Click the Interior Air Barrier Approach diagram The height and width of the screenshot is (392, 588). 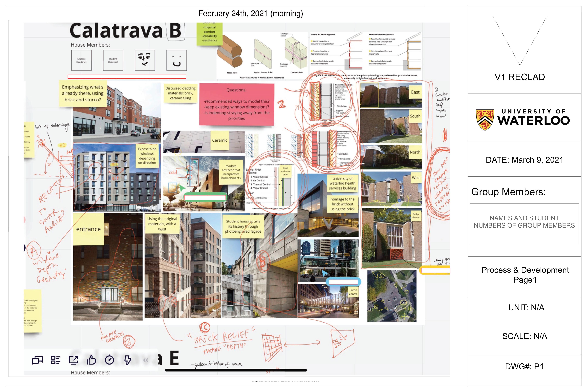pos(336,51)
